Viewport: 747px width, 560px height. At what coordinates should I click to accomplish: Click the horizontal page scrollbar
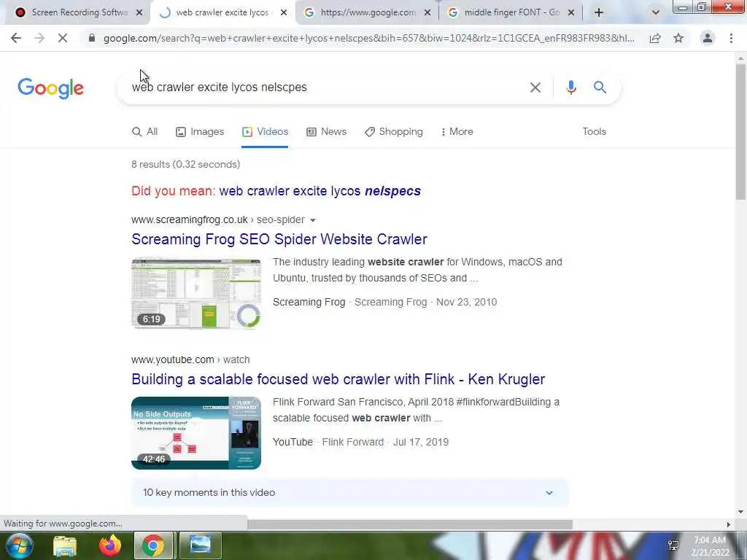coord(410,524)
